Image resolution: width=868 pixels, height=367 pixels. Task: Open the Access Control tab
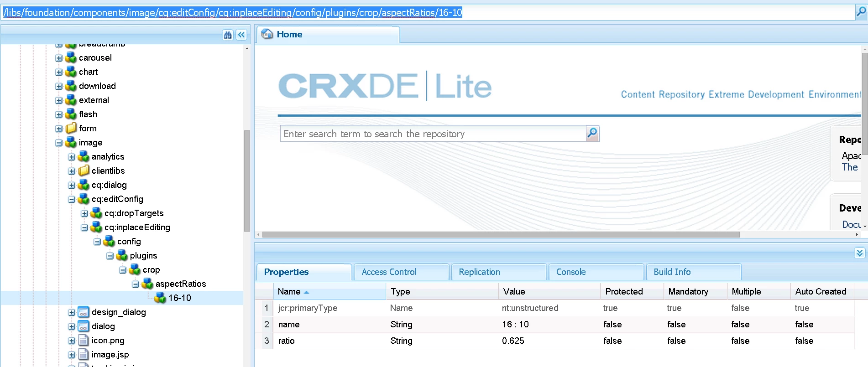(402, 272)
